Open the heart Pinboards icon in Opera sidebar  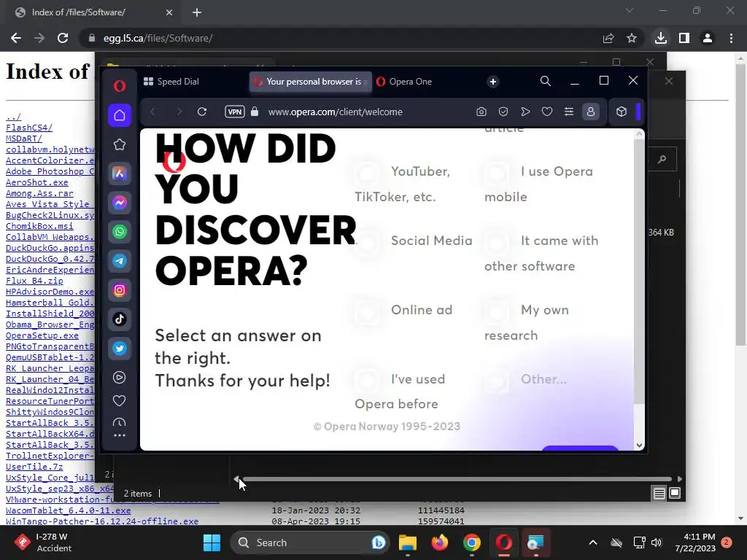click(120, 401)
